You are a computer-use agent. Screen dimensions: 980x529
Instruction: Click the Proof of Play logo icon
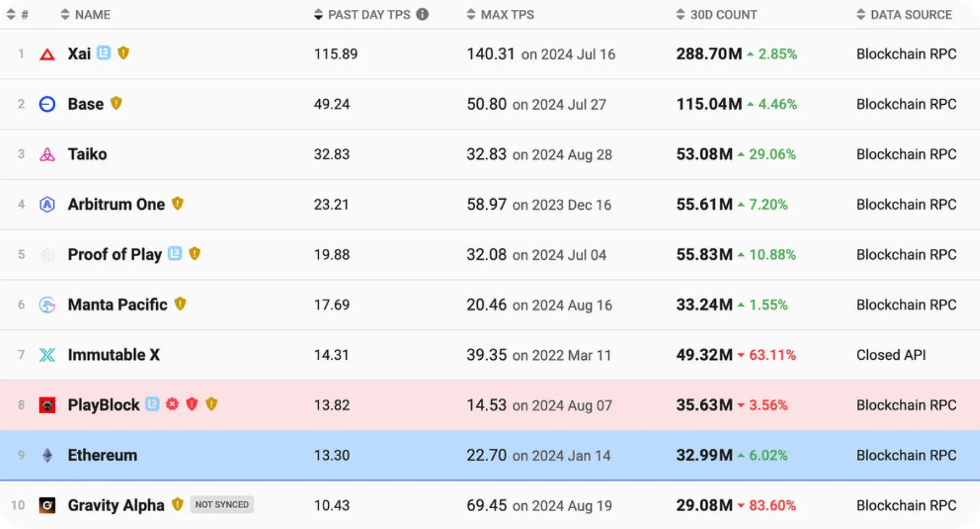(x=47, y=254)
